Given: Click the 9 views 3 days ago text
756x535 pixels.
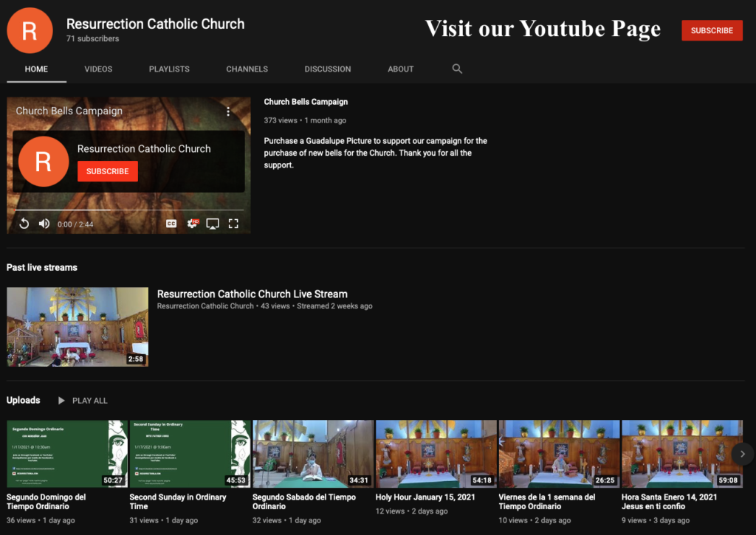Looking at the screenshot, I should (x=656, y=520).
